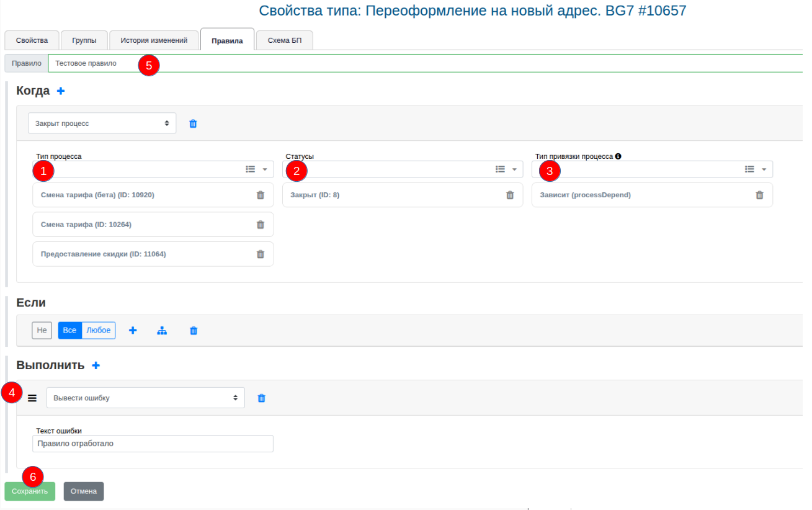Click the Смена тарифа (бета) (ID: 10920) text
Screen dimensions: 812x510
97,195
